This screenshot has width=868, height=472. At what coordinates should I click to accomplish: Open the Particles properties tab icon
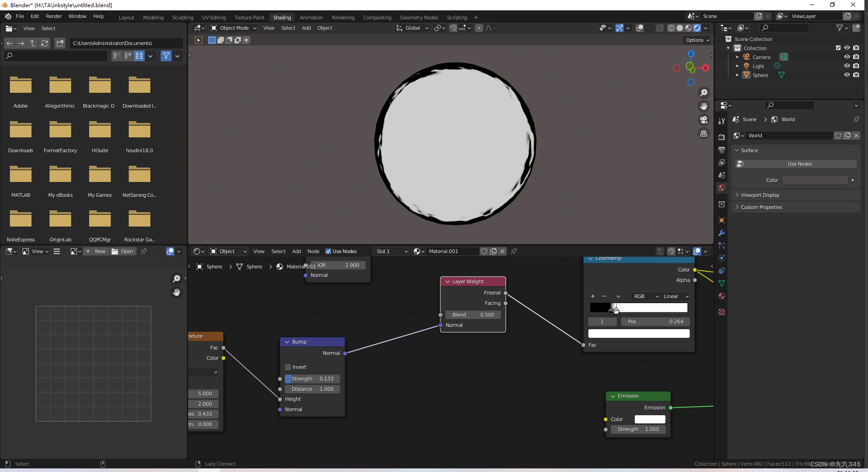(722, 245)
